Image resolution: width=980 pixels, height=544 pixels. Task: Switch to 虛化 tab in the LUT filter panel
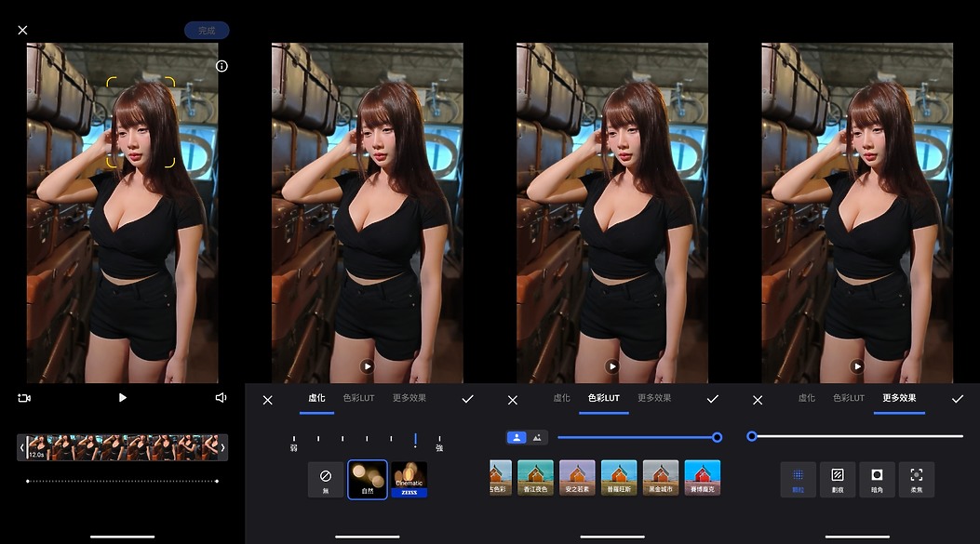[562, 398]
